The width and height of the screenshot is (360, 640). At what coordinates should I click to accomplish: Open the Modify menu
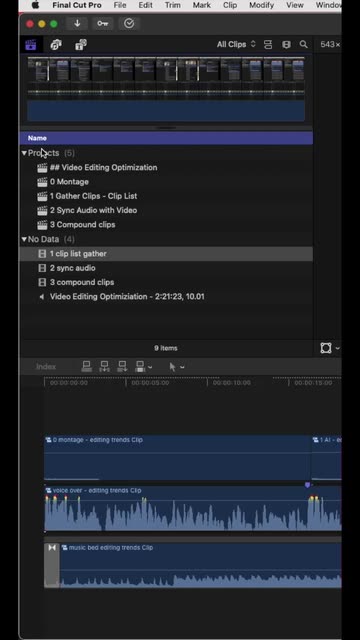point(261,5)
